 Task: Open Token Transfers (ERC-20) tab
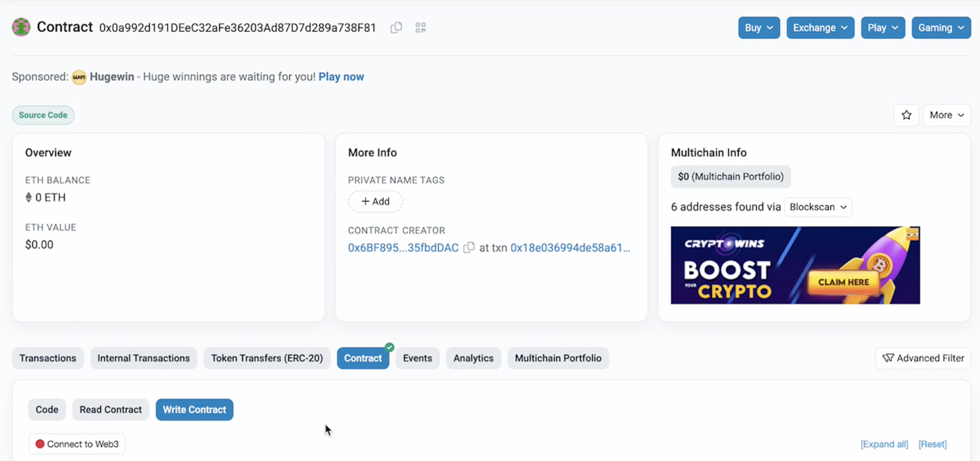click(x=267, y=358)
